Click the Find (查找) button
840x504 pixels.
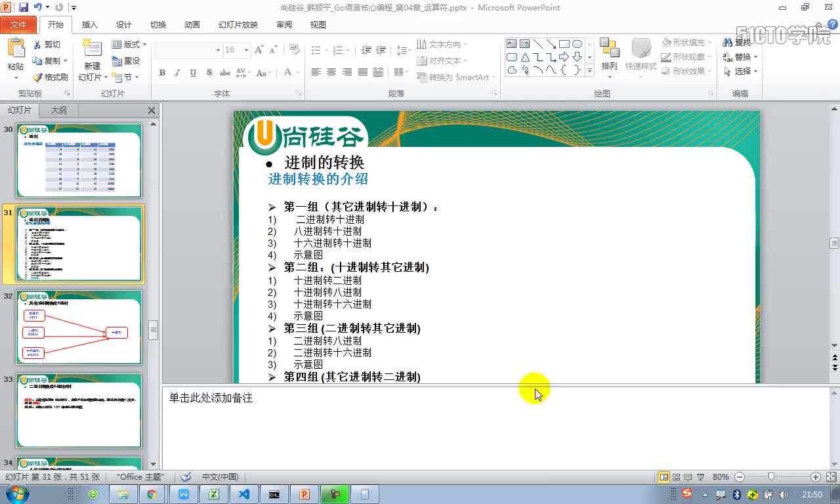tap(738, 43)
